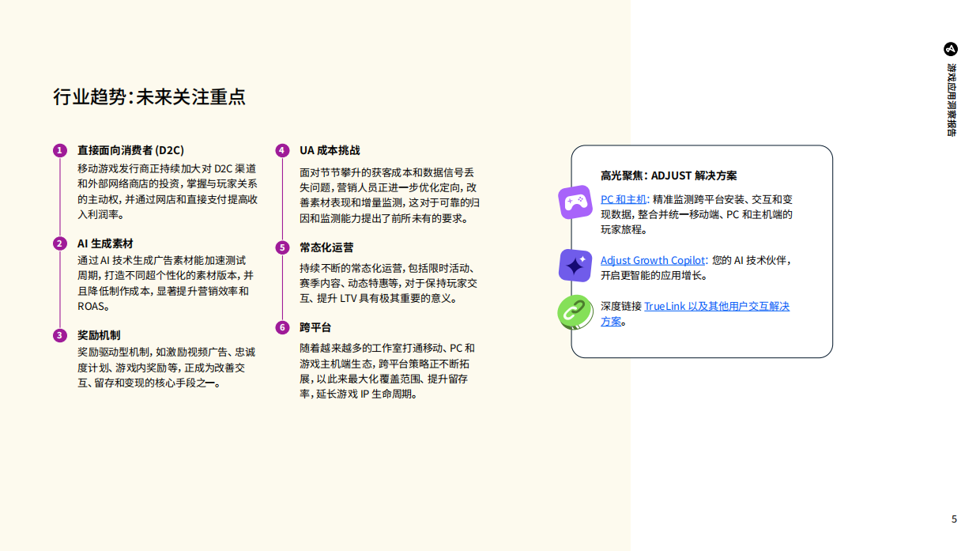Click the heading 'AI 生成素材'
The image size is (980, 551).
point(105,243)
